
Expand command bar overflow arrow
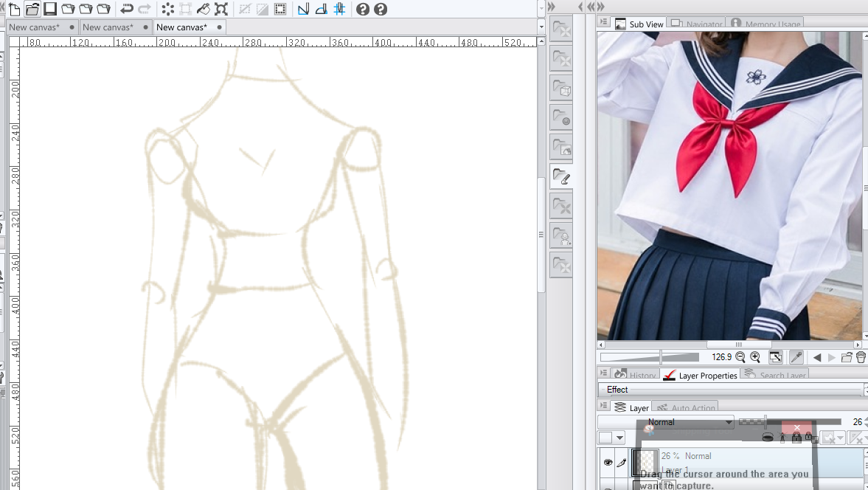(x=541, y=8)
